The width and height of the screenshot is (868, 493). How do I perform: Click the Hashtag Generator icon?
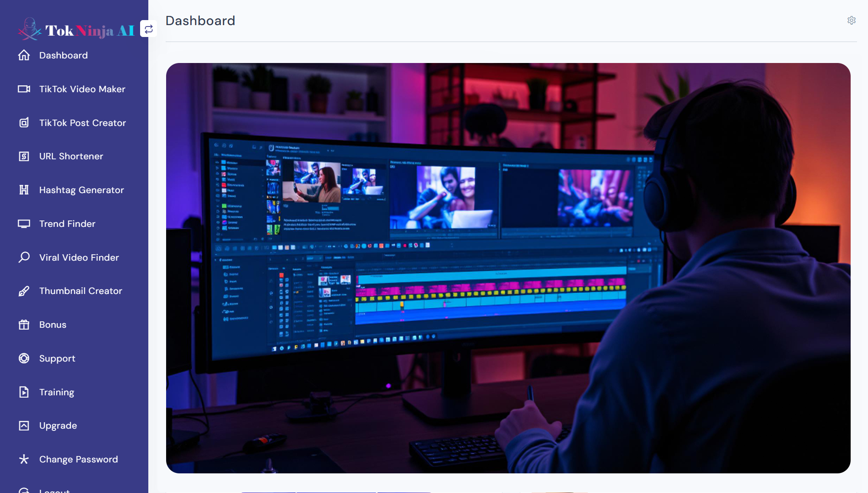(x=24, y=190)
